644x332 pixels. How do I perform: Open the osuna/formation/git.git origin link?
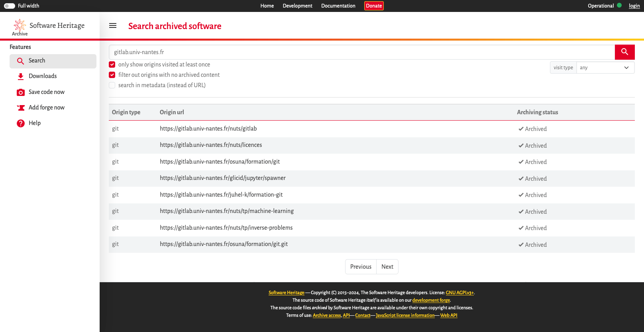point(224,244)
